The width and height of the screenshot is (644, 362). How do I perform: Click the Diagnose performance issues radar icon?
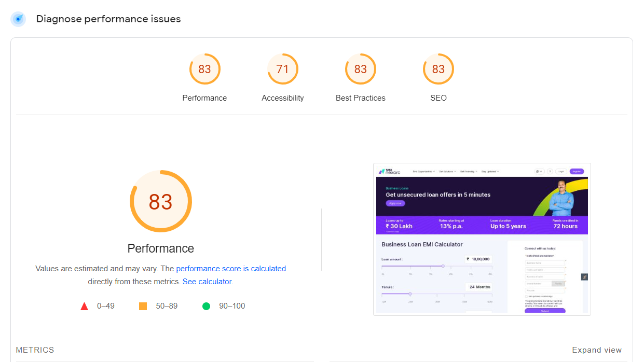(x=18, y=19)
